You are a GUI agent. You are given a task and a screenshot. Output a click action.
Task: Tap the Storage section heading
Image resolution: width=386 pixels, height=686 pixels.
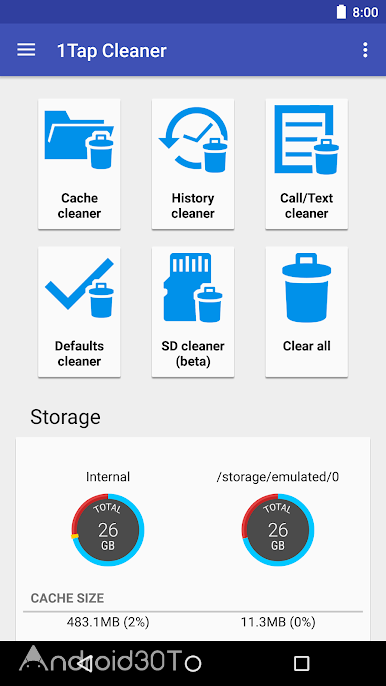coord(65,417)
